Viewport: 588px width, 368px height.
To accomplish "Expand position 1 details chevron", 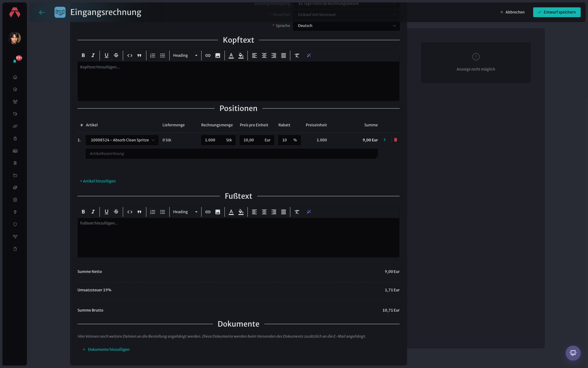I will pos(385,140).
